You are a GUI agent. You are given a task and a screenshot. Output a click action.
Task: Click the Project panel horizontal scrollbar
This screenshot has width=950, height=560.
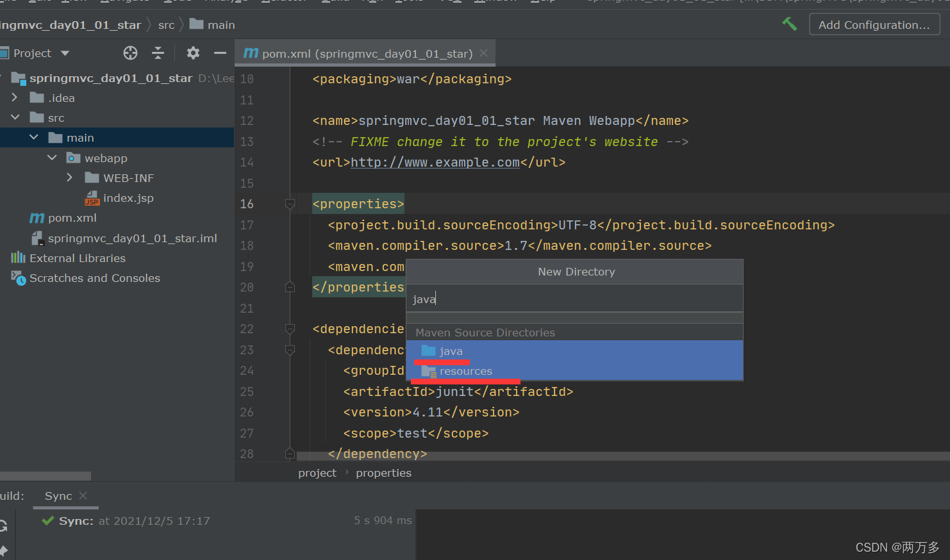pos(45,476)
